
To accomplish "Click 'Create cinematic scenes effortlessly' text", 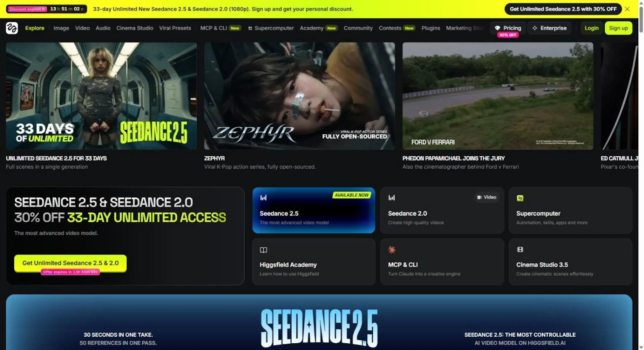I will (x=555, y=274).
